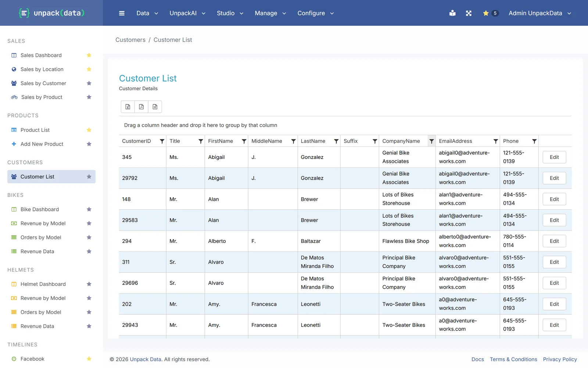The height and width of the screenshot is (368, 588).
Task: Open the Studio dropdown menu
Action: tap(230, 13)
